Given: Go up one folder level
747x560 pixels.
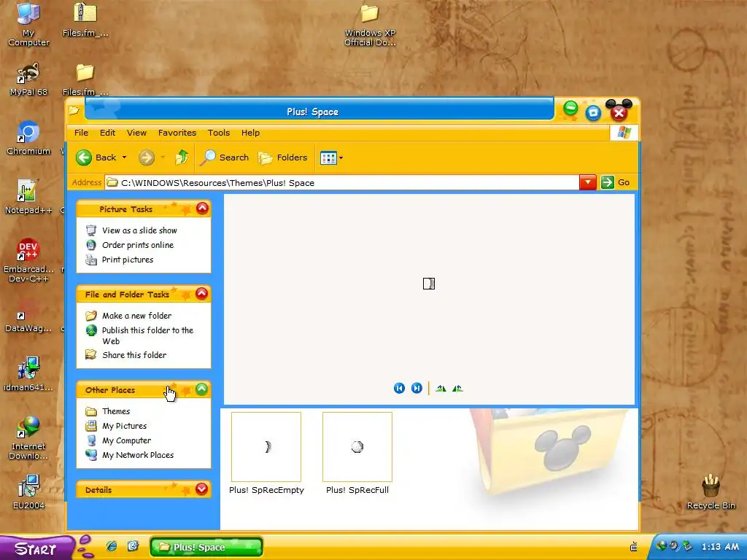Looking at the screenshot, I should pyautogui.click(x=182, y=157).
